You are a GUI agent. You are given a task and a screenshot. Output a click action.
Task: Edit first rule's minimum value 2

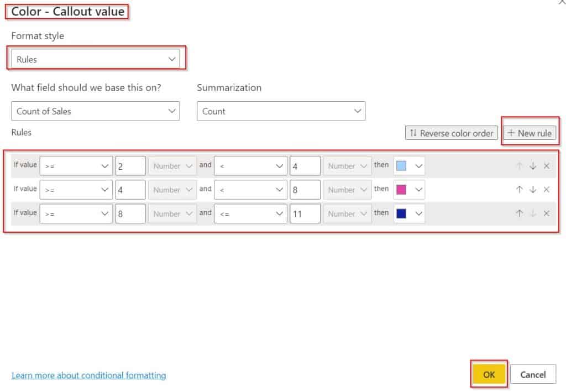[x=130, y=166]
